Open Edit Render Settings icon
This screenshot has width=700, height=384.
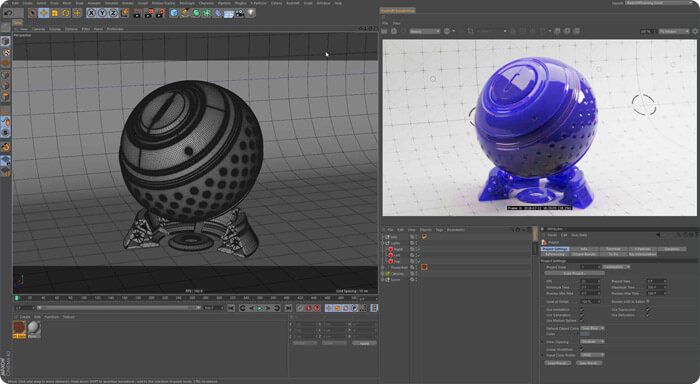tap(160, 13)
